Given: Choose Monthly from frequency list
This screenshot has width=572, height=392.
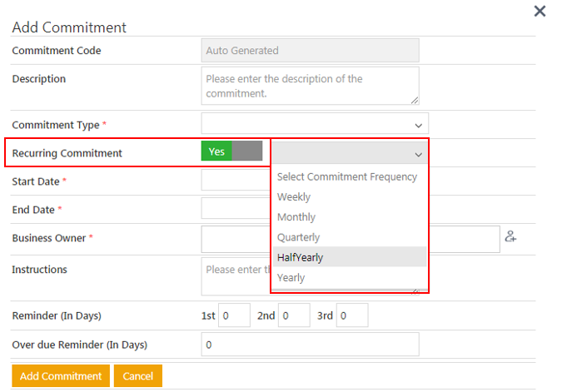Looking at the screenshot, I should click(x=296, y=217).
